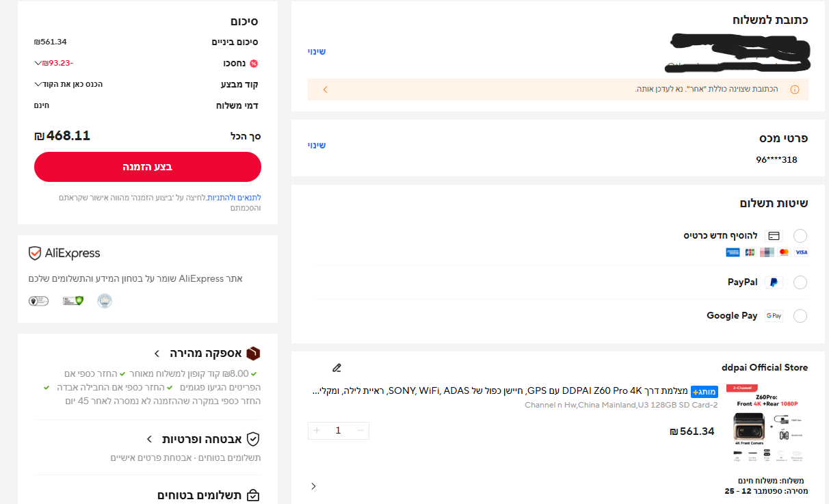The height and width of the screenshot is (504, 829).
Task: Expand the fast delivery section (אספקה מהירה)
Action: pyautogui.click(x=157, y=354)
